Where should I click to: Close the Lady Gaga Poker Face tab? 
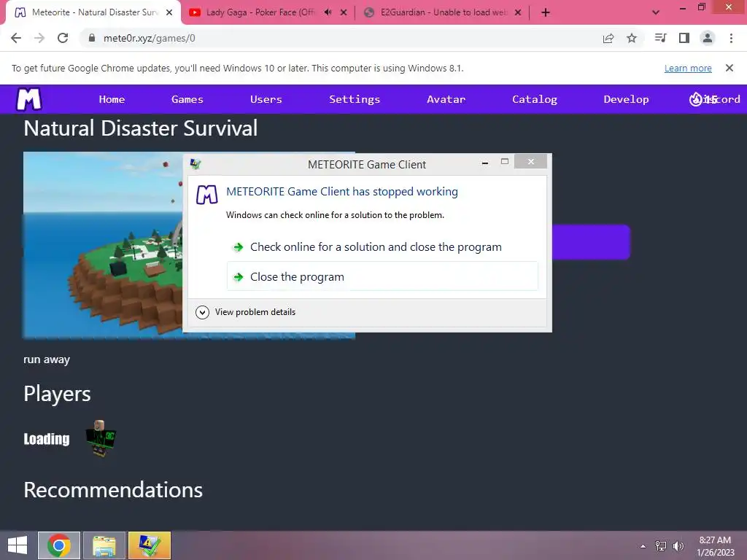point(344,12)
